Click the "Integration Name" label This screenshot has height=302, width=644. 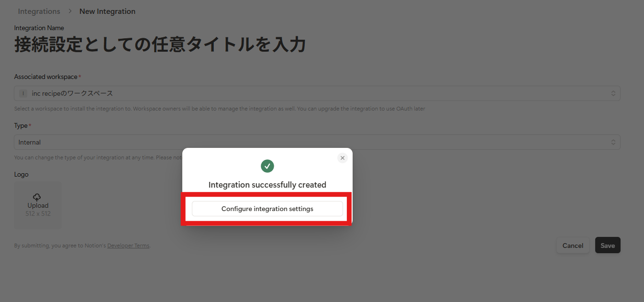click(x=39, y=28)
